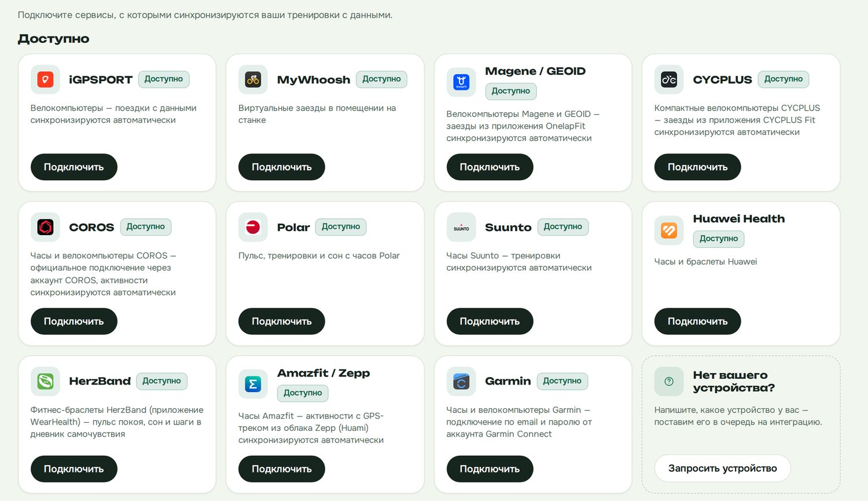Click the Garmin card title

tap(508, 381)
